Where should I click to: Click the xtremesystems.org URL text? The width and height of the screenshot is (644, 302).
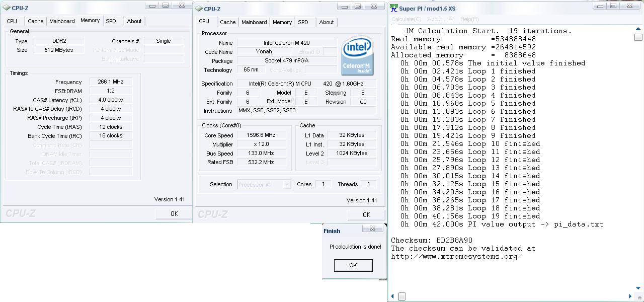(x=457, y=256)
